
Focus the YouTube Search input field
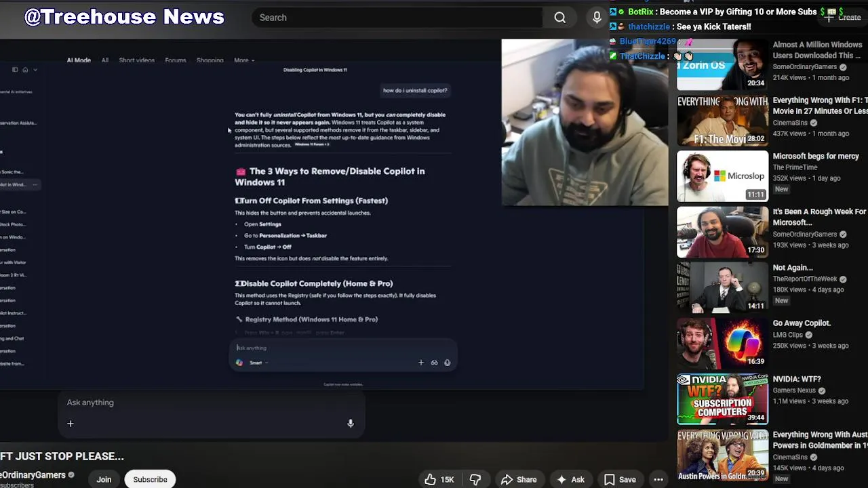click(x=397, y=18)
